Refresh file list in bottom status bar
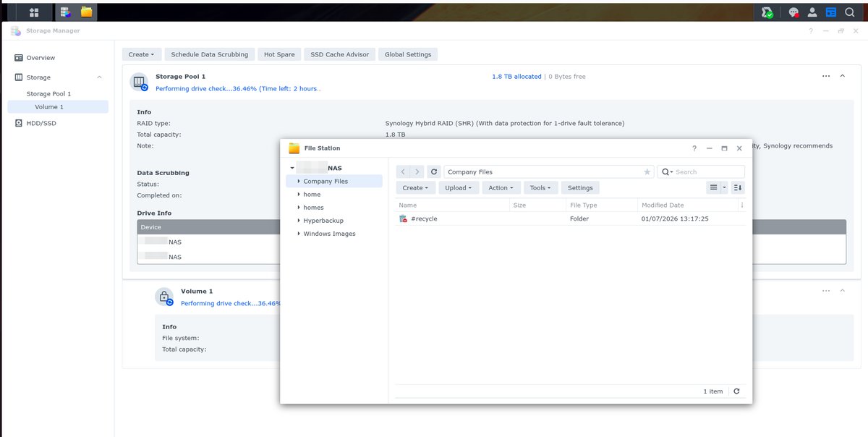 click(736, 391)
